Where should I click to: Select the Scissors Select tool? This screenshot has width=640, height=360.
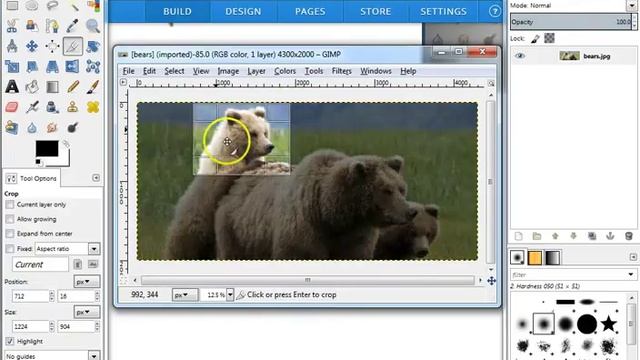pos(12,26)
